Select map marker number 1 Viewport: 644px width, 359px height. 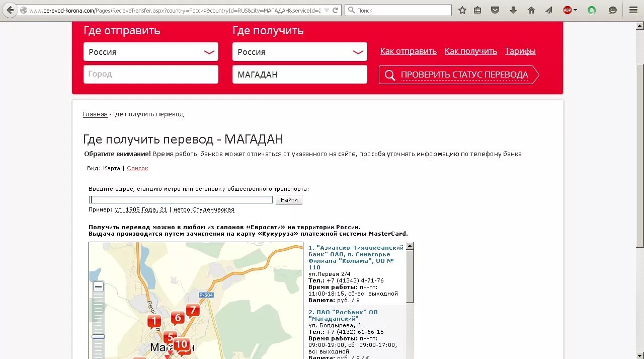click(x=153, y=321)
